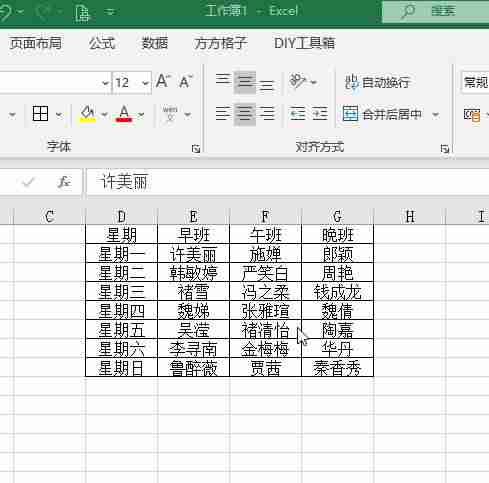
Task: Select column H header
Action: tap(410, 217)
